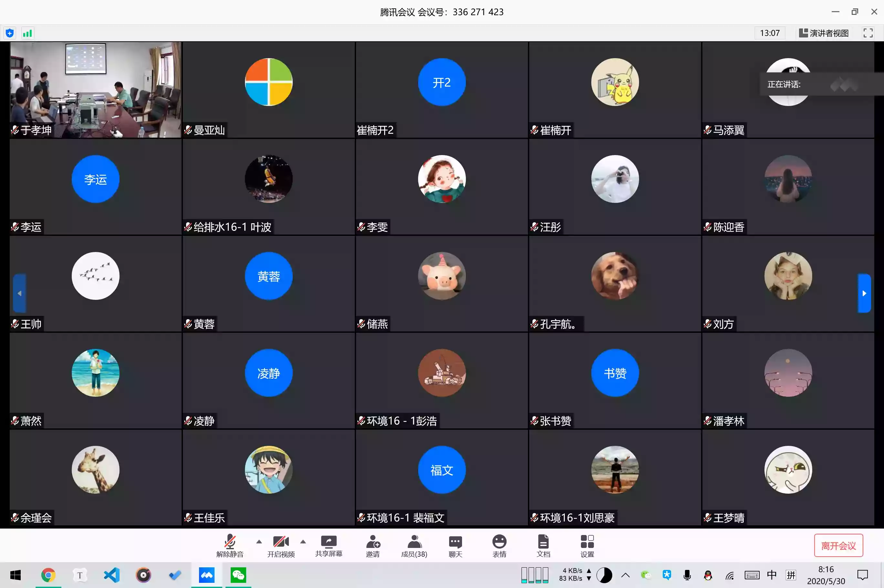Open WeChat from the taskbar
The image size is (884, 588).
238,575
